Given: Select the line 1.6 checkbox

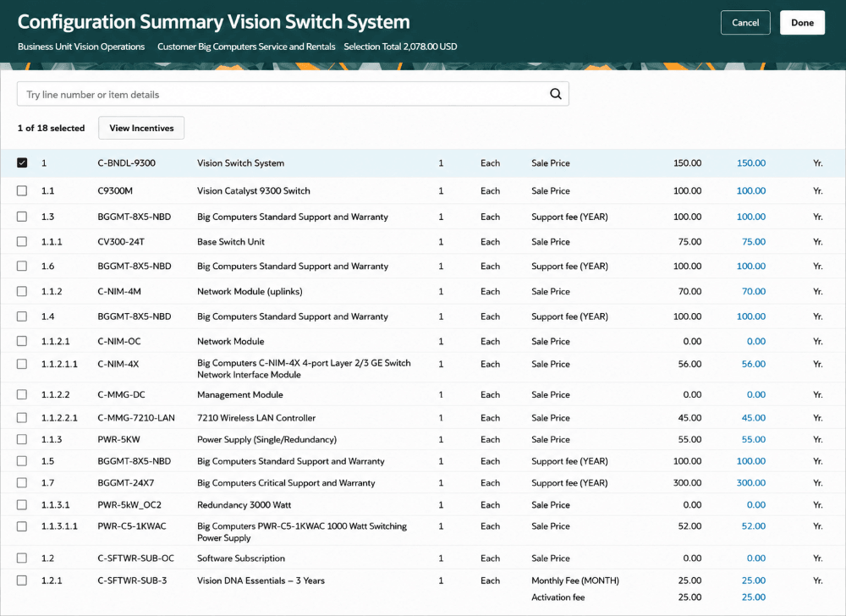Looking at the screenshot, I should click(22, 266).
